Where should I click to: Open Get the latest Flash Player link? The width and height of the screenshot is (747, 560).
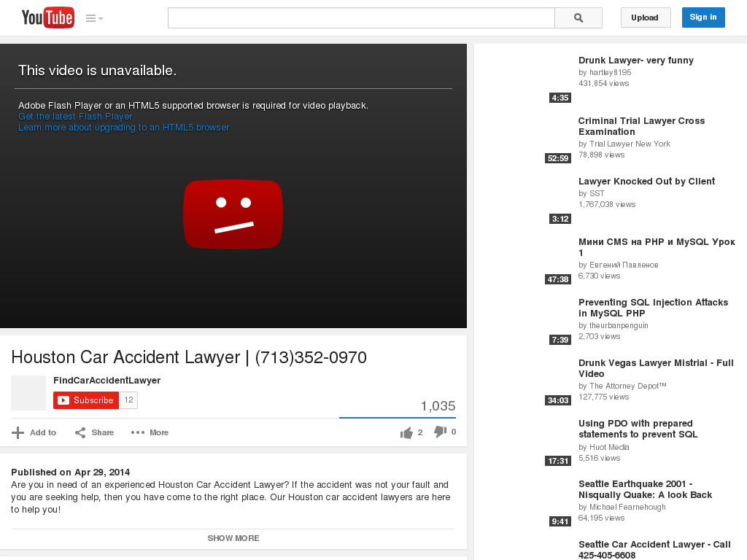coord(75,116)
